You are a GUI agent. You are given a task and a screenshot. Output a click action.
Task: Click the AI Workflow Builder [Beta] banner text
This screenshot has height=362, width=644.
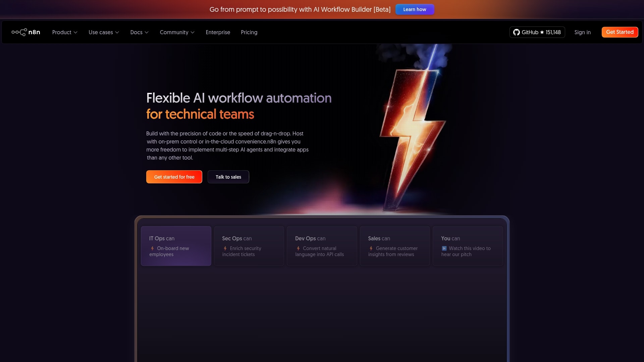(x=352, y=9)
